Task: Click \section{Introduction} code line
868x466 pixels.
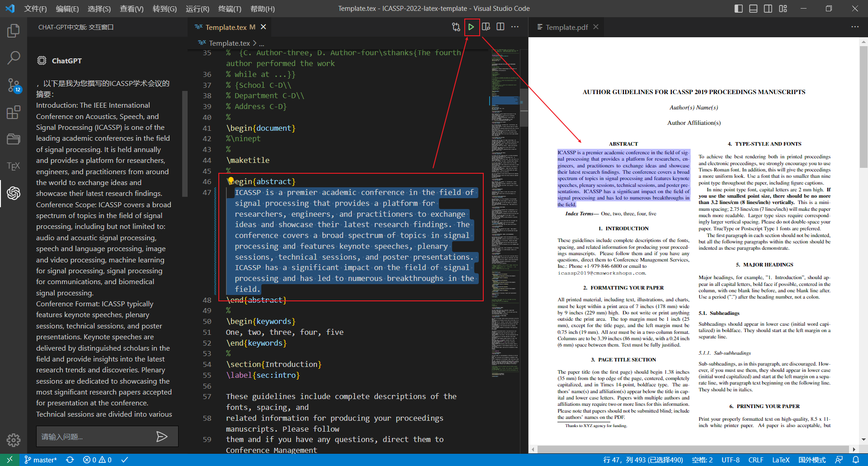Action: pyautogui.click(x=274, y=364)
